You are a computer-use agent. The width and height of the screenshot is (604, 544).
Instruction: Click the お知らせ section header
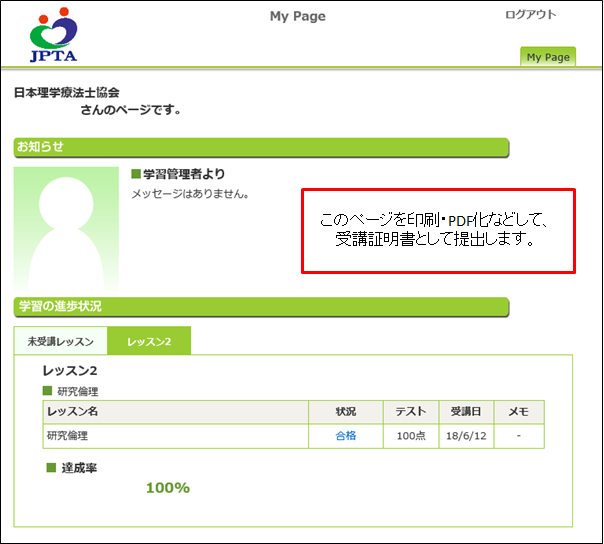[261, 147]
